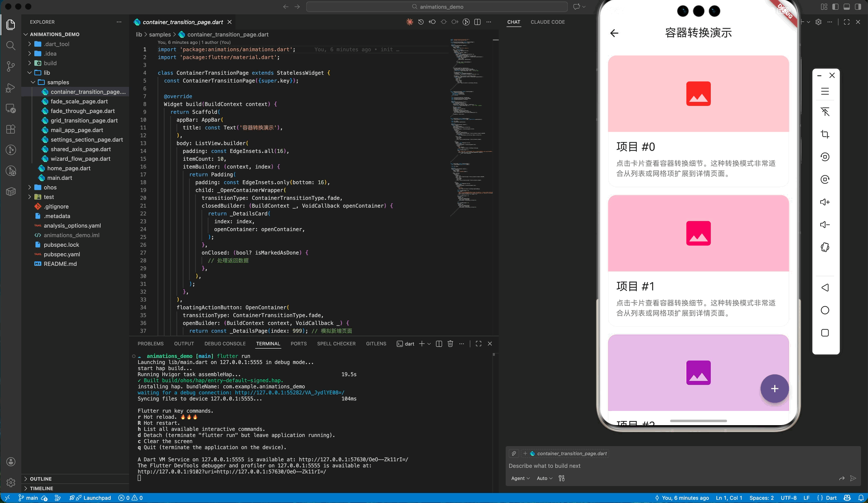This screenshot has height=503, width=868.
Task: Open the Extensions view
Action: [11, 129]
